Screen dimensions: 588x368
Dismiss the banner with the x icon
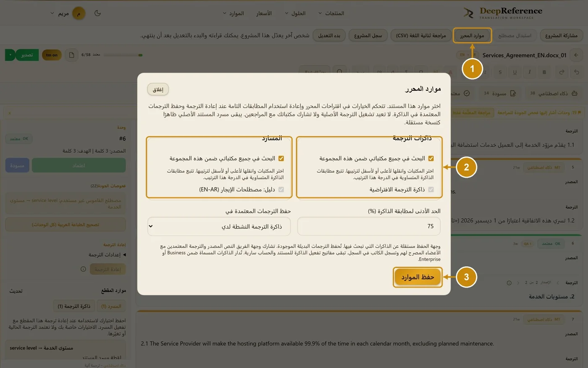10,113
